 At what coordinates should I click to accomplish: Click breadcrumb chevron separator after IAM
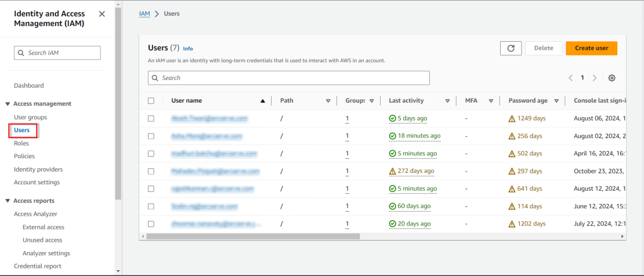coord(157,14)
